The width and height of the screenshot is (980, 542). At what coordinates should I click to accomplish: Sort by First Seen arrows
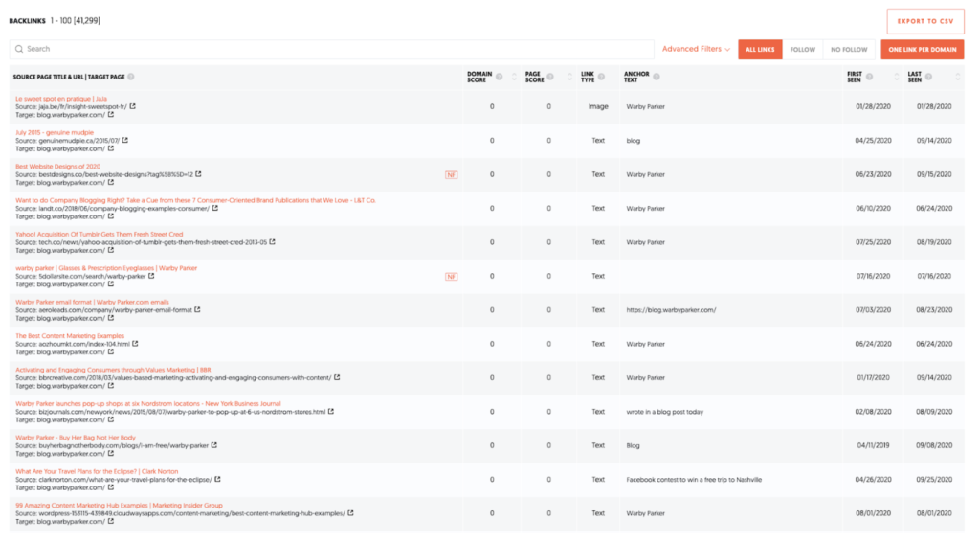[896, 77]
